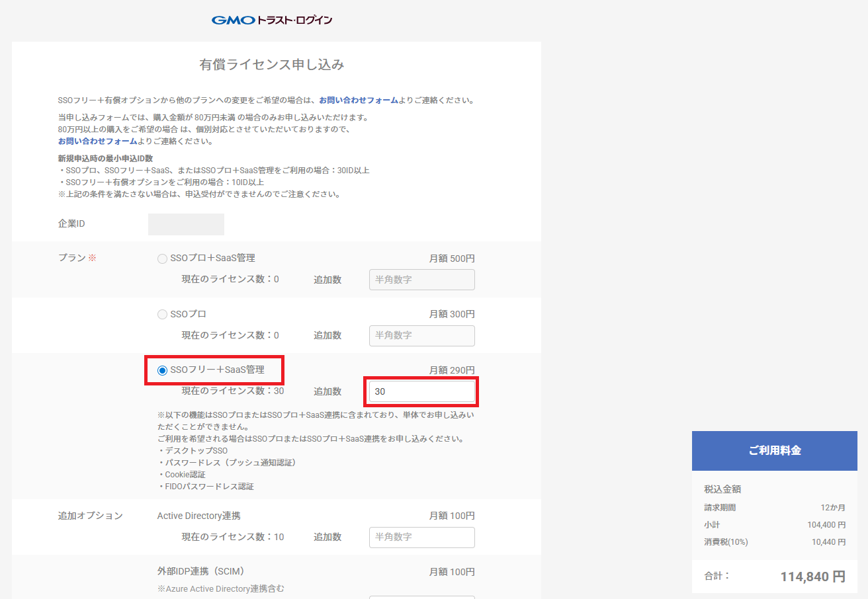Image resolution: width=868 pixels, height=599 pixels.
Task: Select the SSOプロ plan radio button
Action: [162, 315]
